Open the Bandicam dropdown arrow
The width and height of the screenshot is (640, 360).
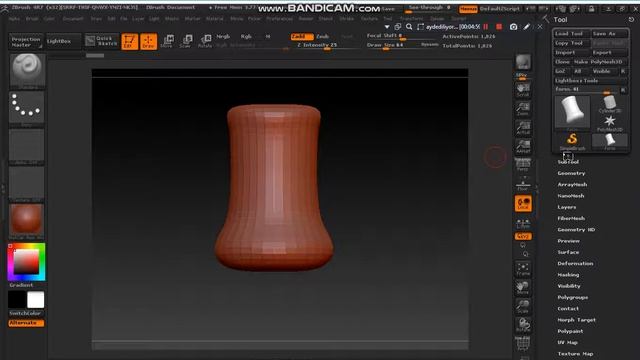(387, 27)
